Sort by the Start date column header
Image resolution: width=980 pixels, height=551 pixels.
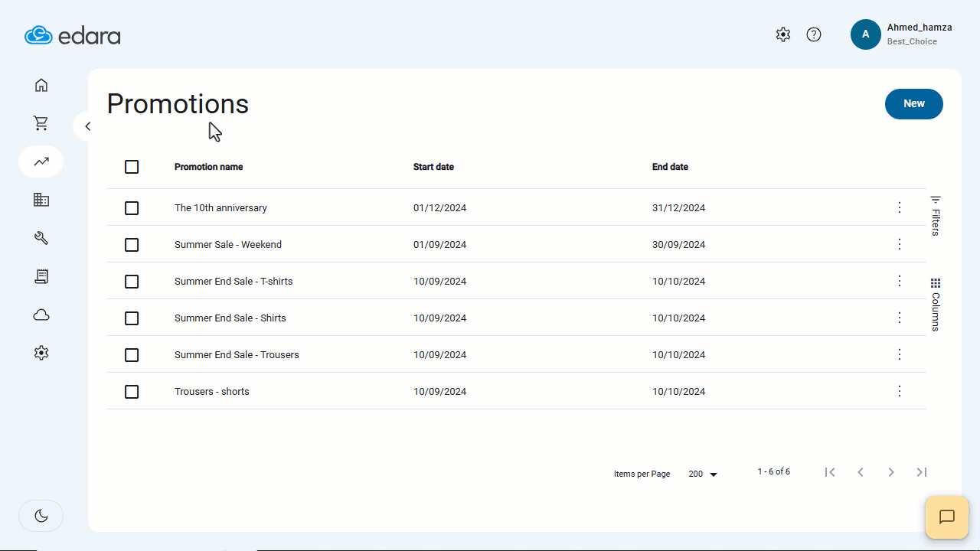[433, 167]
